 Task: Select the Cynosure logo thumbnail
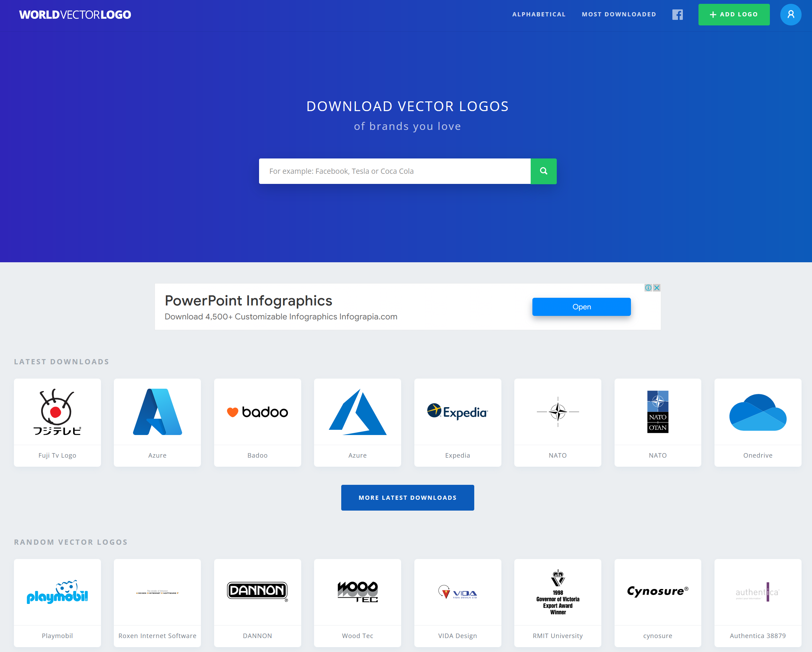click(657, 592)
